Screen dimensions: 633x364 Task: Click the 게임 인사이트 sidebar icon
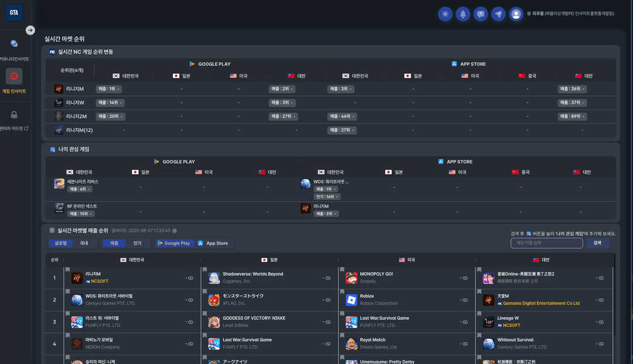(14, 76)
